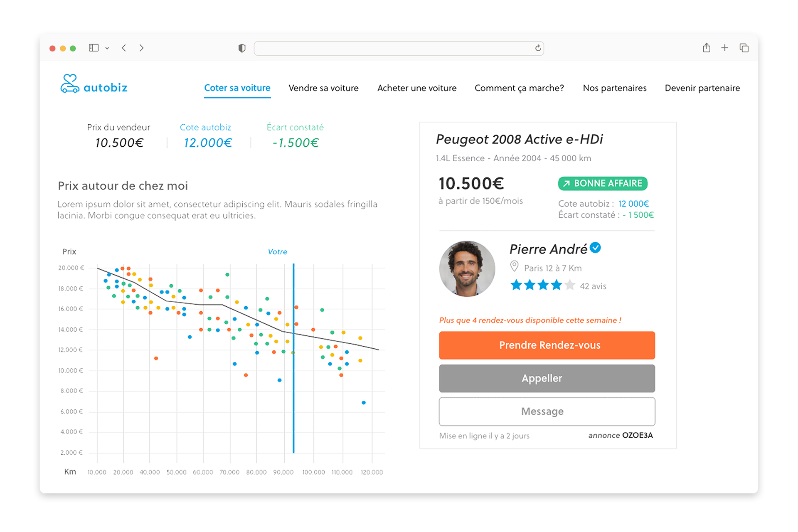Click Pierre André's profile photo

(467, 268)
